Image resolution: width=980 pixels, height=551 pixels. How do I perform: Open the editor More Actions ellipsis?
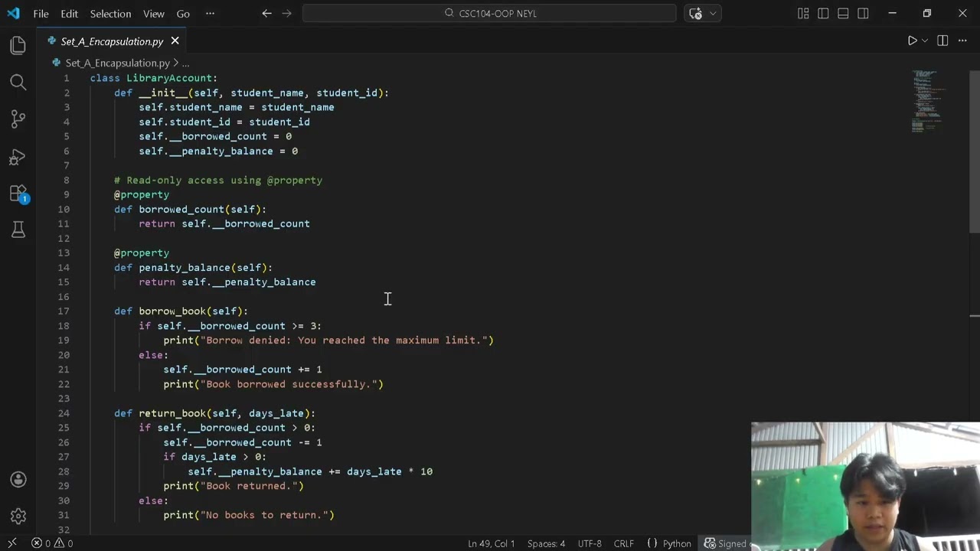962,41
